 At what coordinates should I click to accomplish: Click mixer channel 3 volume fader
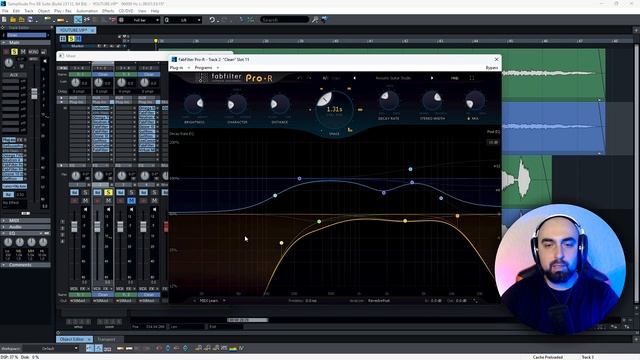(x=120, y=227)
